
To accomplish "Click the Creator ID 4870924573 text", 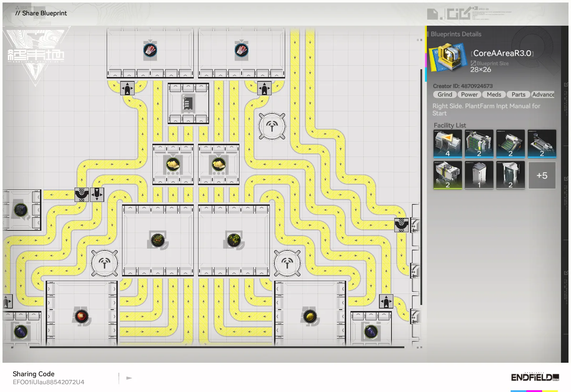I will [x=463, y=86].
